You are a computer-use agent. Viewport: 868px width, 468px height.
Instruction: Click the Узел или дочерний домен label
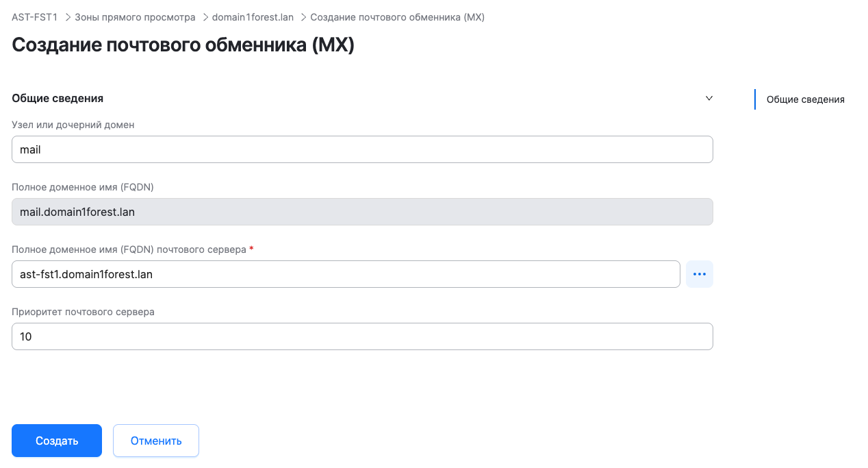pyautogui.click(x=73, y=125)
